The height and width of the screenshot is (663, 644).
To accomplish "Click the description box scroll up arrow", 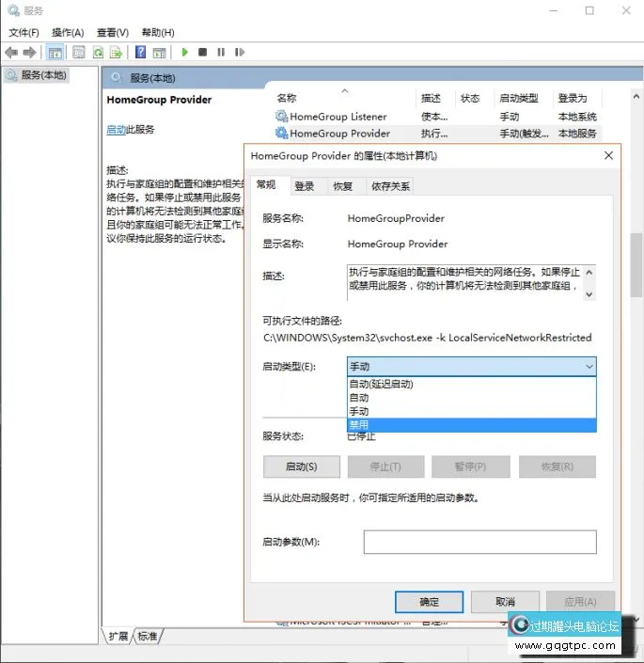I will pyautogui.click(x=589, y=273).
